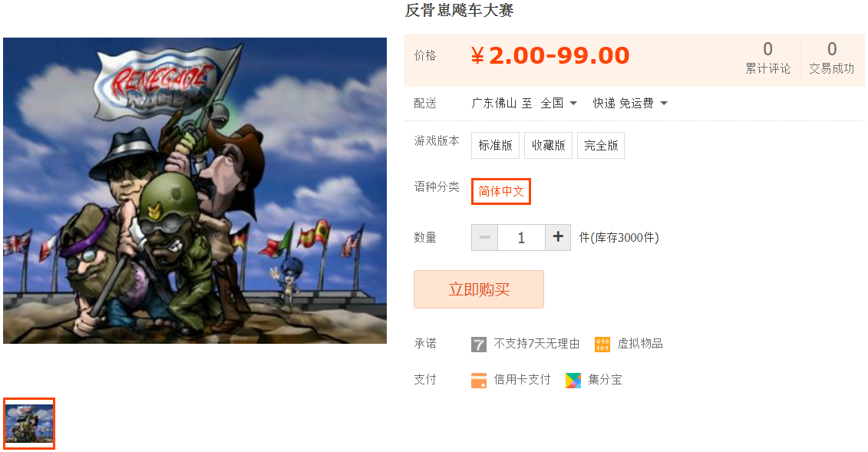Viewport: 868px width, 452px height.
Task: Open the 交易成功 transaction count
Action: (x=831, y=58)
